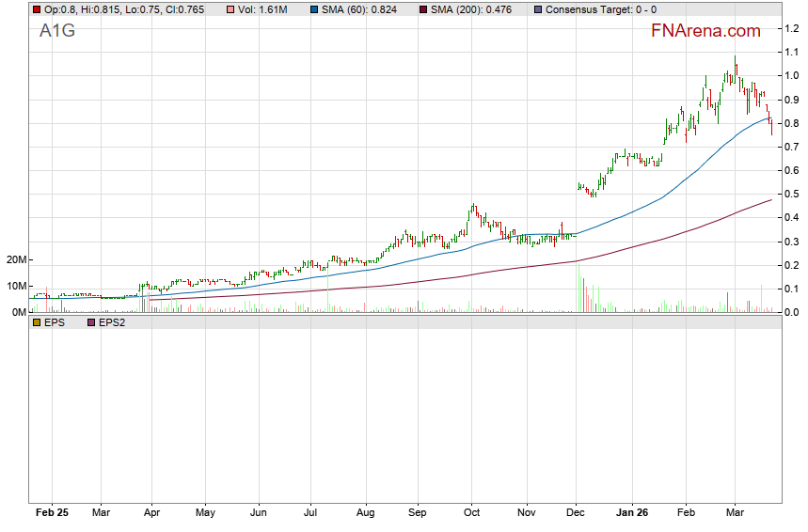Click the 'Jan 26' date axis label
This screenshot has width=808, height=532.
point(632,513)
